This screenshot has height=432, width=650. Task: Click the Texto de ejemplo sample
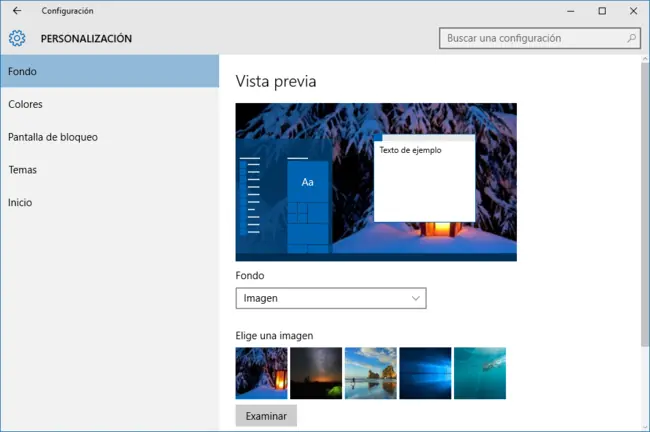tap(410, 150)
